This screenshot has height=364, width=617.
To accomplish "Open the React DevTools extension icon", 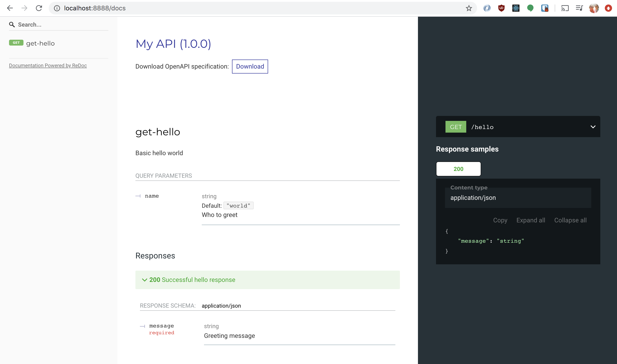I will click(516, 8).
